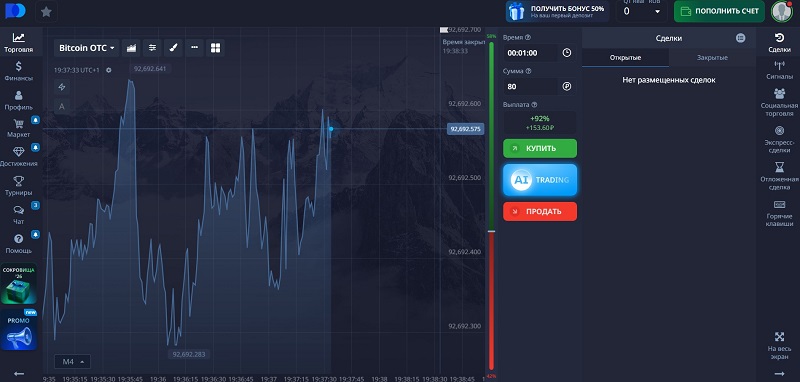
Task: Click the green КУПИТЬ button
Action: click(x=540, y=148)
